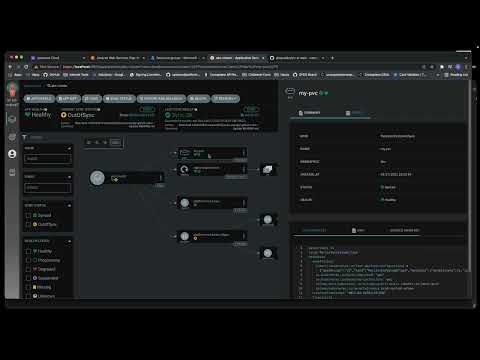
Task: Click the APP DETAILS button
Action: tap(39, 99)
